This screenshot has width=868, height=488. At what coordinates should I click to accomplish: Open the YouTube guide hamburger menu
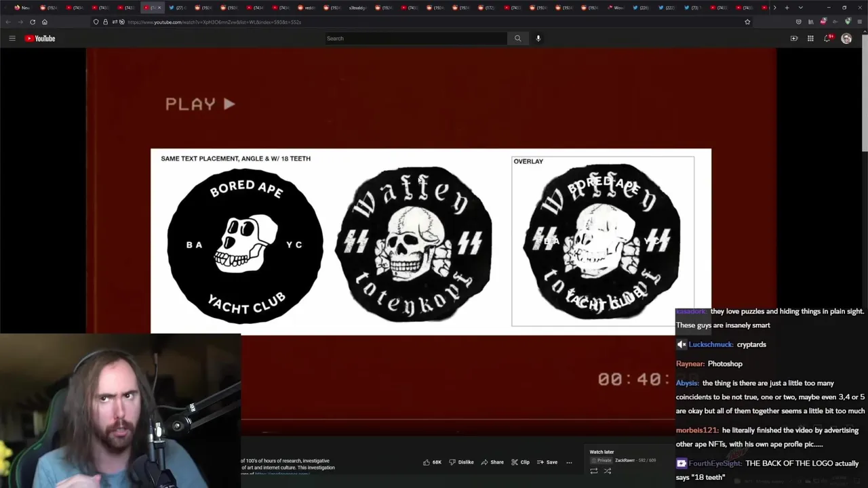[12, 39]
